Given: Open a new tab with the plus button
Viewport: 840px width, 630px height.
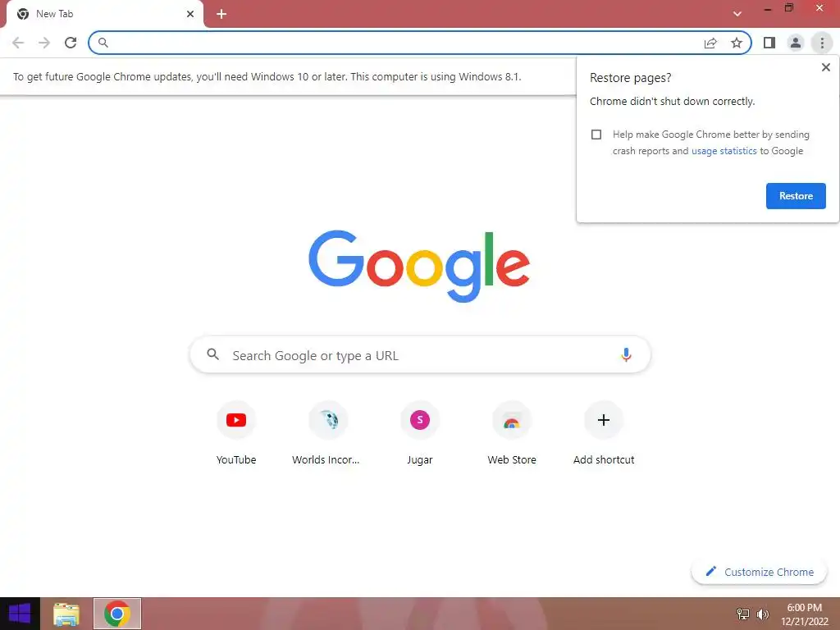Looking at the screenshot, I should coord(221,14).
